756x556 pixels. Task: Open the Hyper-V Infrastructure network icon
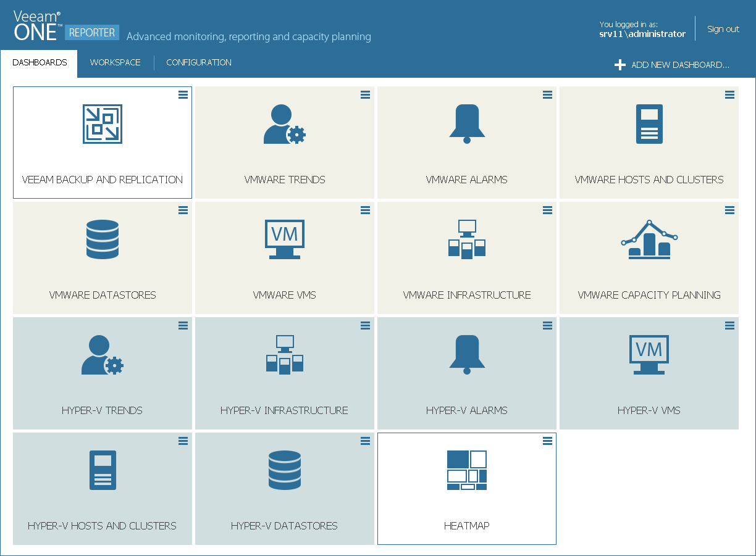coord(285,355)
